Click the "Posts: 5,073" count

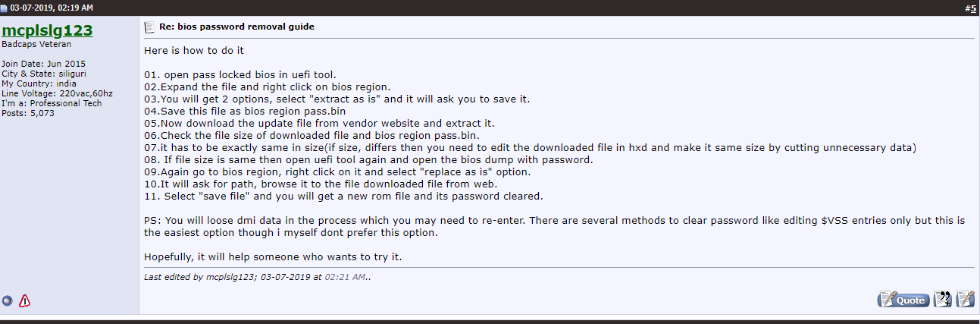pos(28,113)
